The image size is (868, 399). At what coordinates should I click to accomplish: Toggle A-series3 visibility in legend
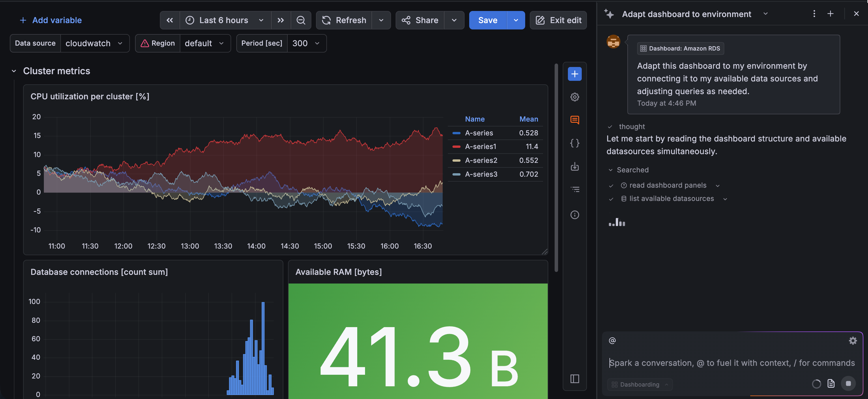click(481, 174)
